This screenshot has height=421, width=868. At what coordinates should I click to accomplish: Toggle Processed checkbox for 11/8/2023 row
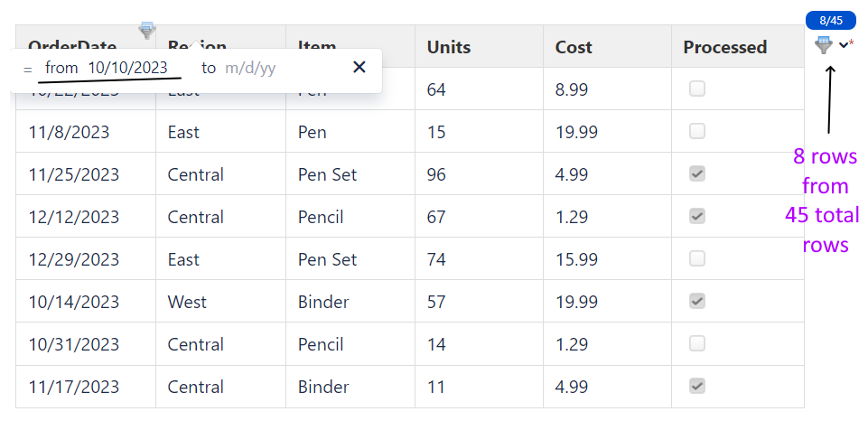click(697, 132)
